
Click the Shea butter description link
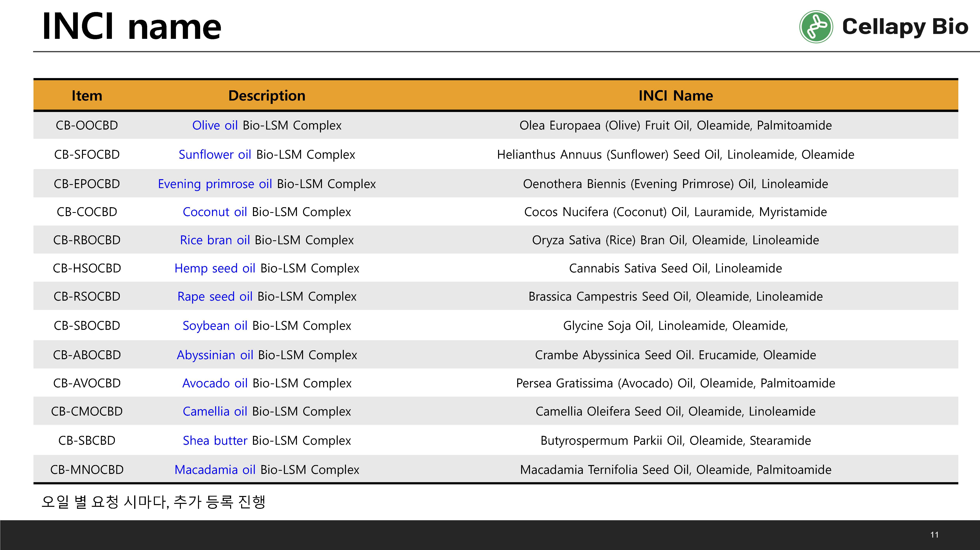[215, 440]
